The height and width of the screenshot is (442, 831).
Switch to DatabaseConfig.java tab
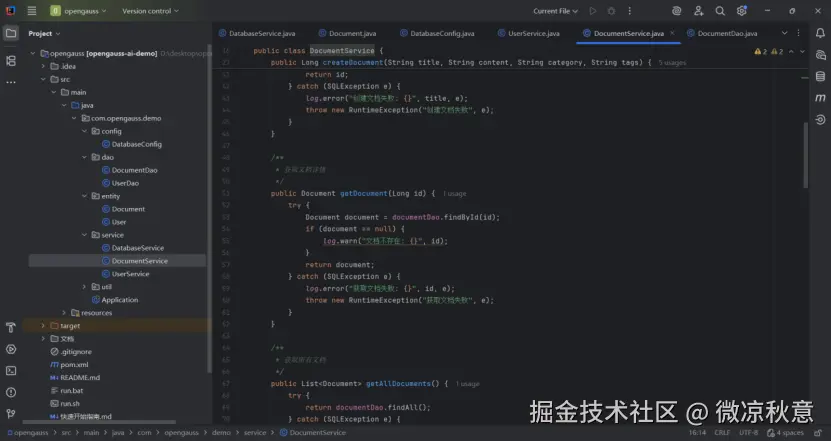(437, 33)
